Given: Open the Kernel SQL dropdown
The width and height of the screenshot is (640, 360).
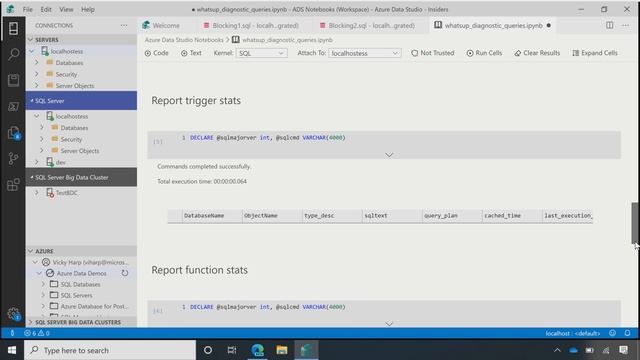Looking at the screenshot, I should [x=261, y=53].
